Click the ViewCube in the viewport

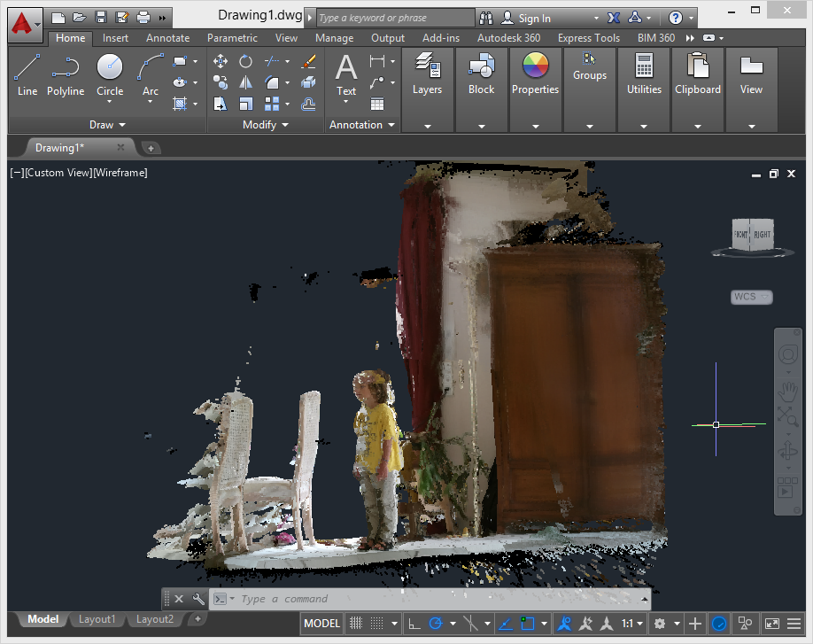tap(752, 235)
